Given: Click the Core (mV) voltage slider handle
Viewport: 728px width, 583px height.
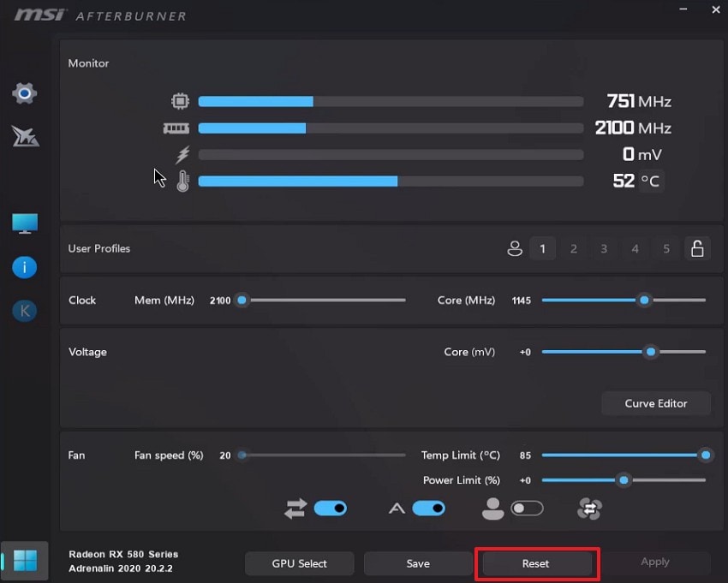Looking at the screenshot, I should pyautogui.click(x=651, y=352).
